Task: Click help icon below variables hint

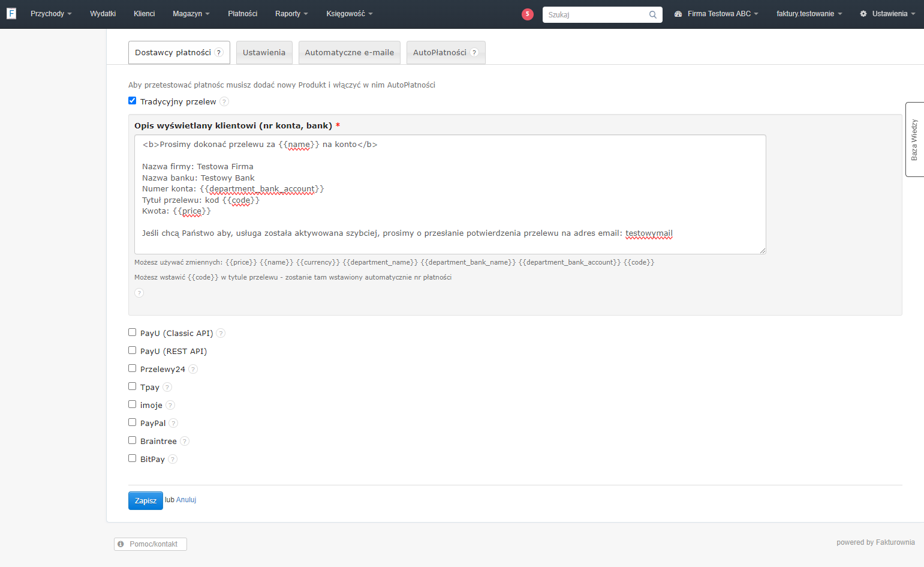Action: tap(139, 293)
